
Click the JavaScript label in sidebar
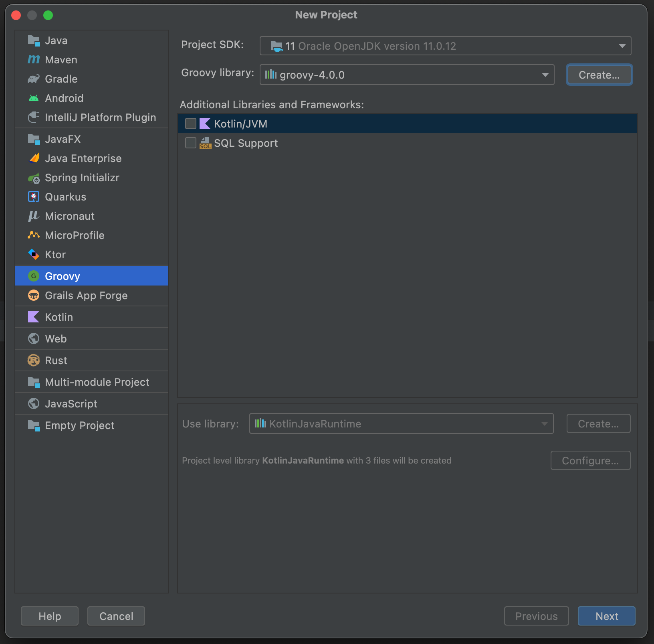coord(71,404)
